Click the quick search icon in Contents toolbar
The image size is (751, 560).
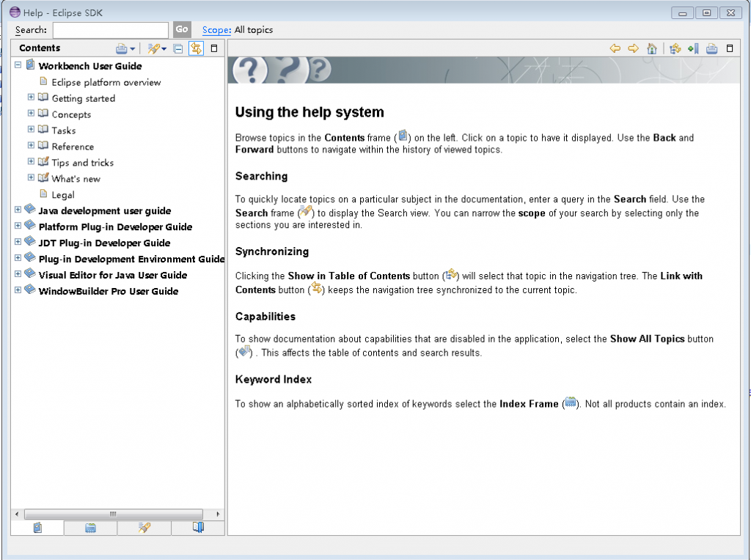[153, 48]
